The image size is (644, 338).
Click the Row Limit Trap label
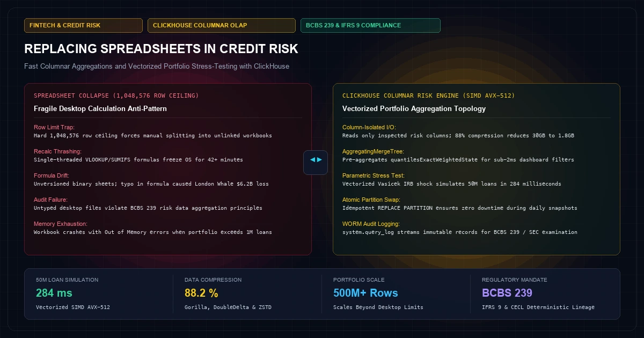tap(54, 128)
